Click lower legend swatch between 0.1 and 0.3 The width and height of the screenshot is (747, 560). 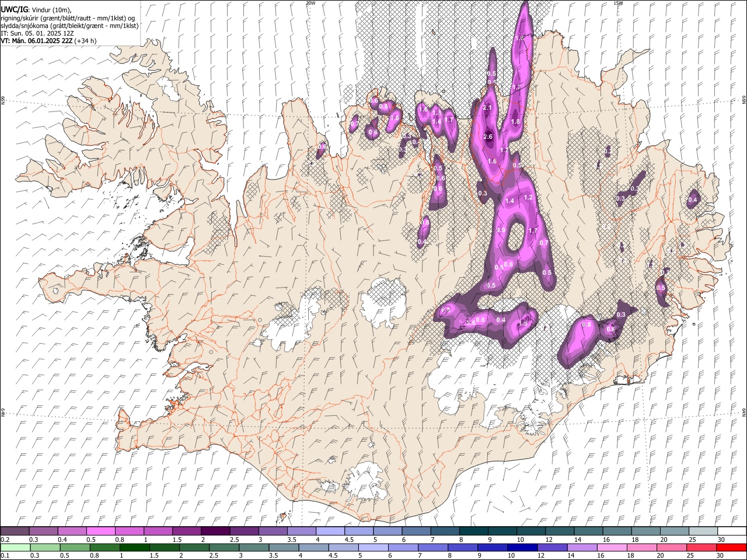point(15,548)
